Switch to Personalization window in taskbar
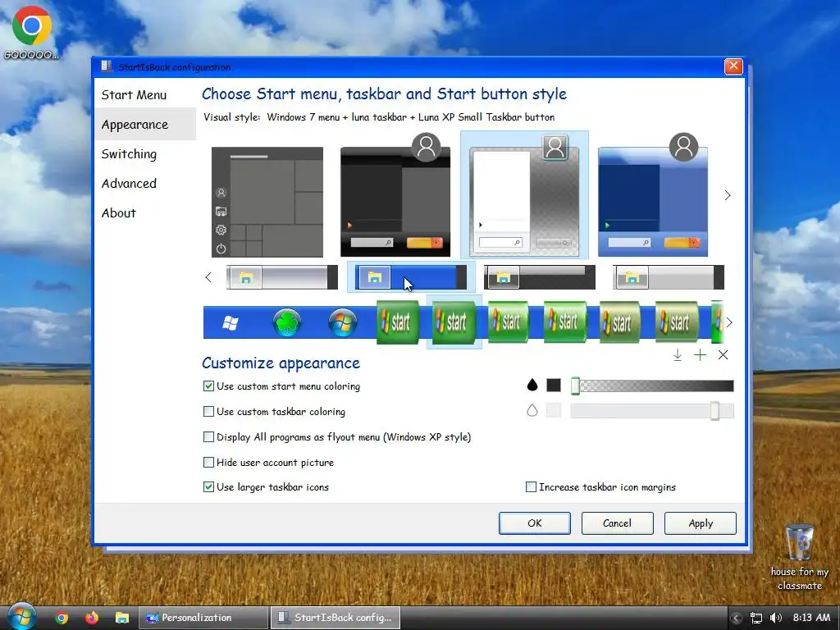The height and width of the screenshot is (630, 840). point(204,618)
